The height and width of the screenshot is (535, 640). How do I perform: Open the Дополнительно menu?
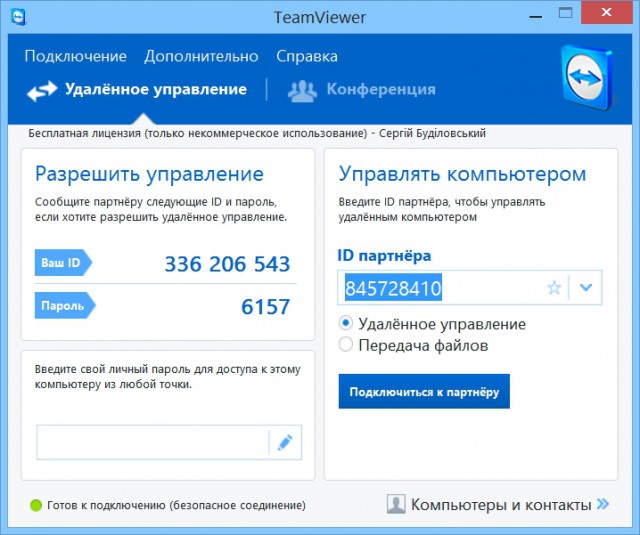[x=201, y=56]
